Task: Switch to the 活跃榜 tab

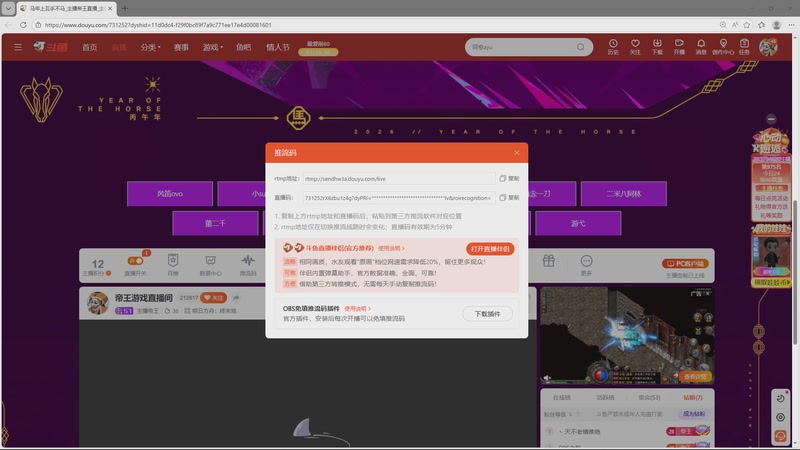Action: (605, 397)
